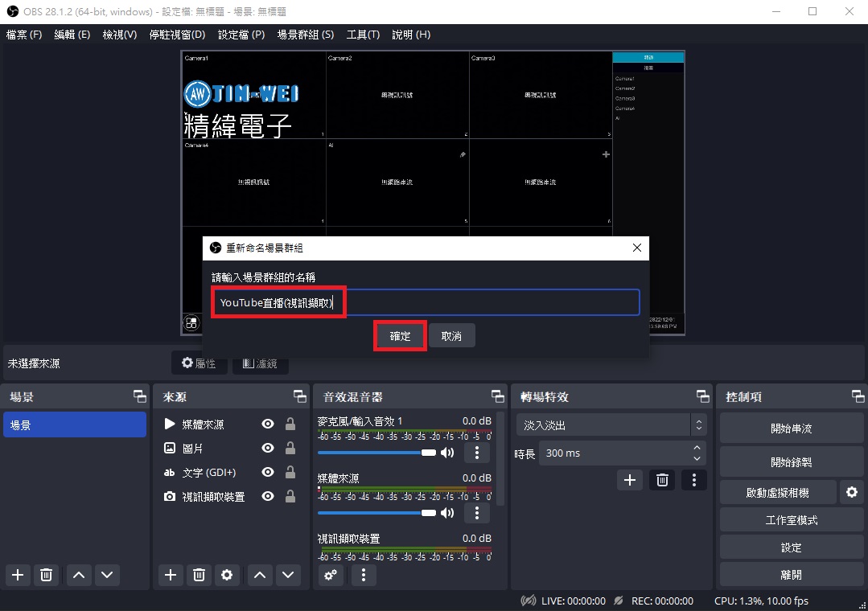This screenshot has width=868, height=611.
Task: Pop out the 轉場特效 dock
Action: tap(703, 396)
